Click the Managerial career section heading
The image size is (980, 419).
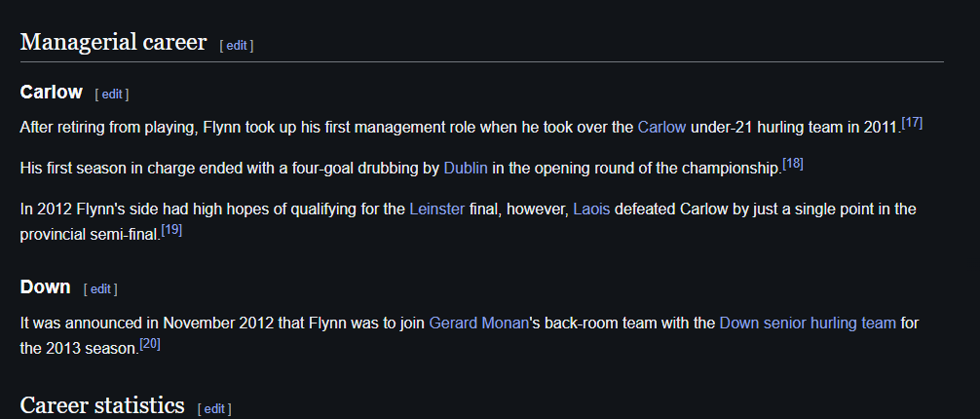point(113,43)
